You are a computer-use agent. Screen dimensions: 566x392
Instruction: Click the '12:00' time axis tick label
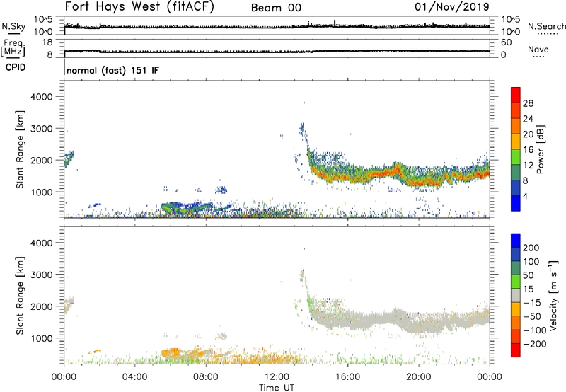[277, 377]
